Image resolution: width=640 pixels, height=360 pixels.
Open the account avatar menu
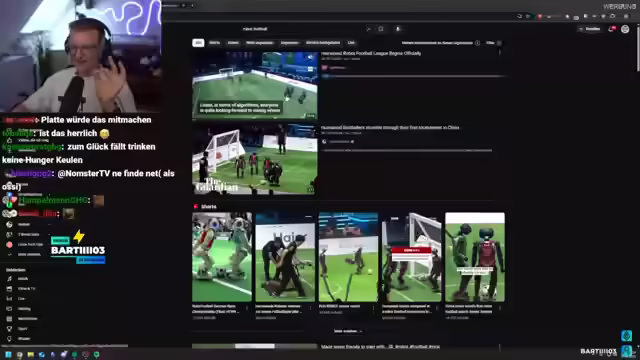point(625,29)
